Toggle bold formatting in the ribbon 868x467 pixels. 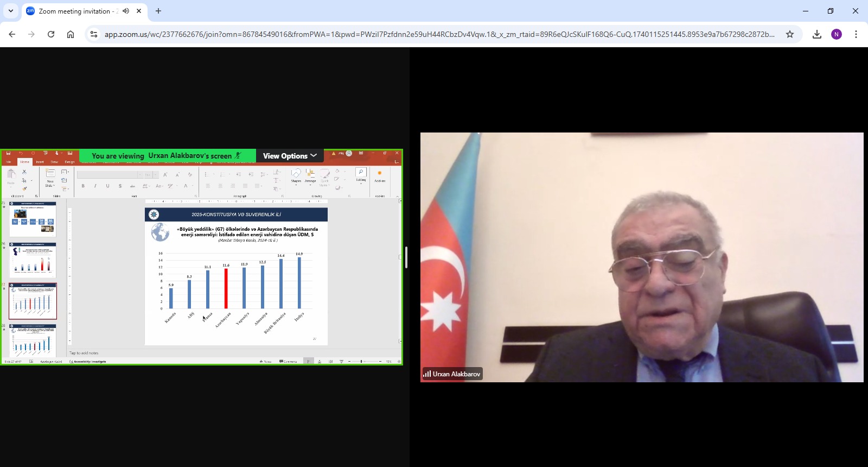coord(83,186)
